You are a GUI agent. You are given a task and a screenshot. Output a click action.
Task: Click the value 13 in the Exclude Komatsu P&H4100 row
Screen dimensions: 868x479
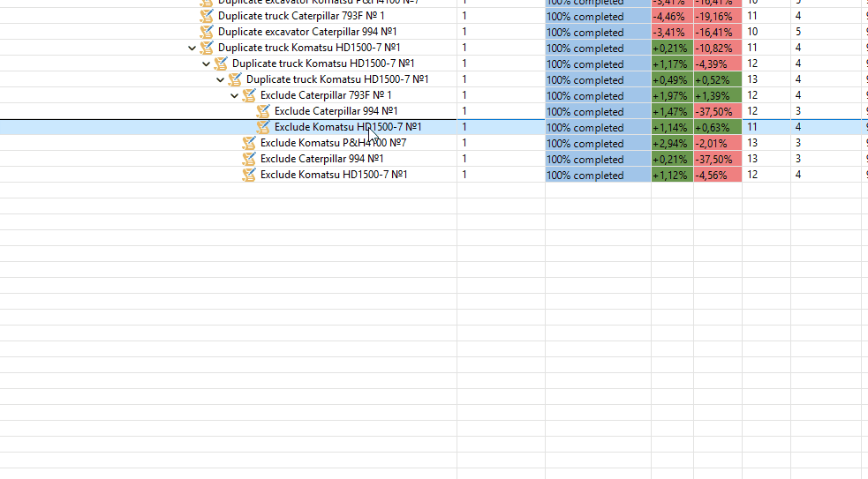[x=752, y=143]
